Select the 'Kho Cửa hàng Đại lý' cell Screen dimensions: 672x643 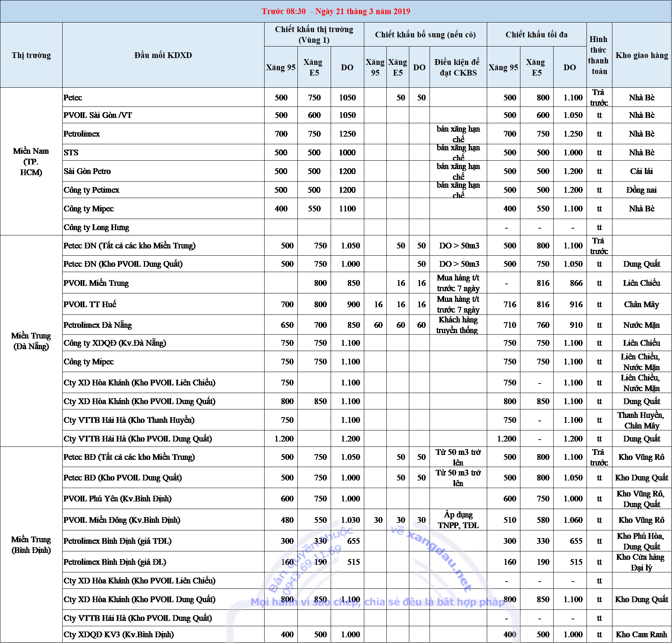pyautogui.click(x=641, y=562)
